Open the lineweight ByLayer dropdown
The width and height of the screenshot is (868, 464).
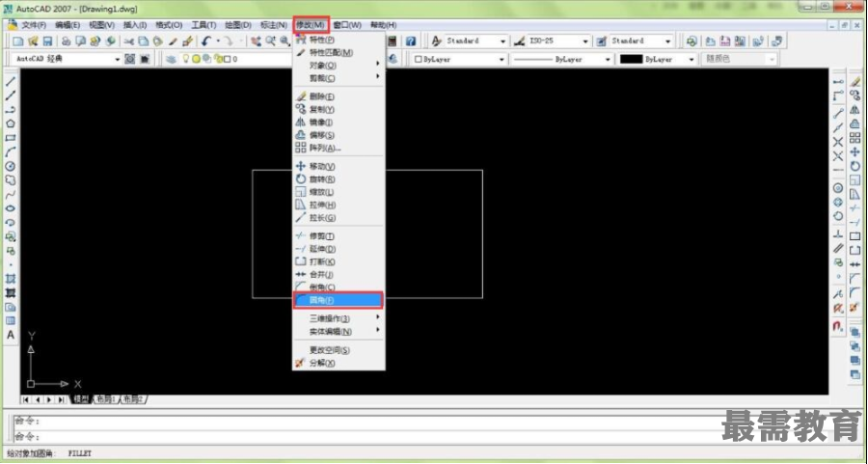point(691,59)
